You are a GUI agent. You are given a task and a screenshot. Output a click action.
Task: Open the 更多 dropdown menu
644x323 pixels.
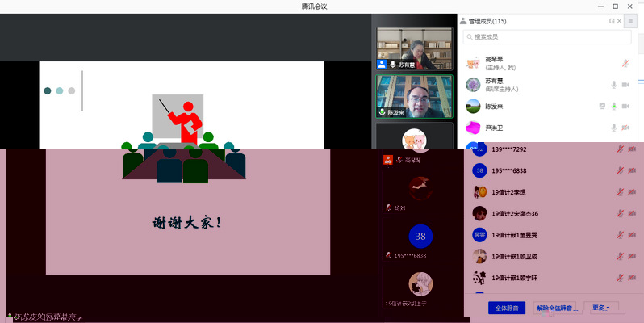point(605,308)
